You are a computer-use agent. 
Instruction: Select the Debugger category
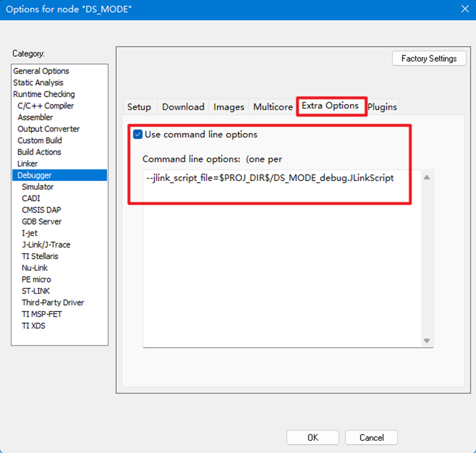pyautogui.click(x=59, y=175)
